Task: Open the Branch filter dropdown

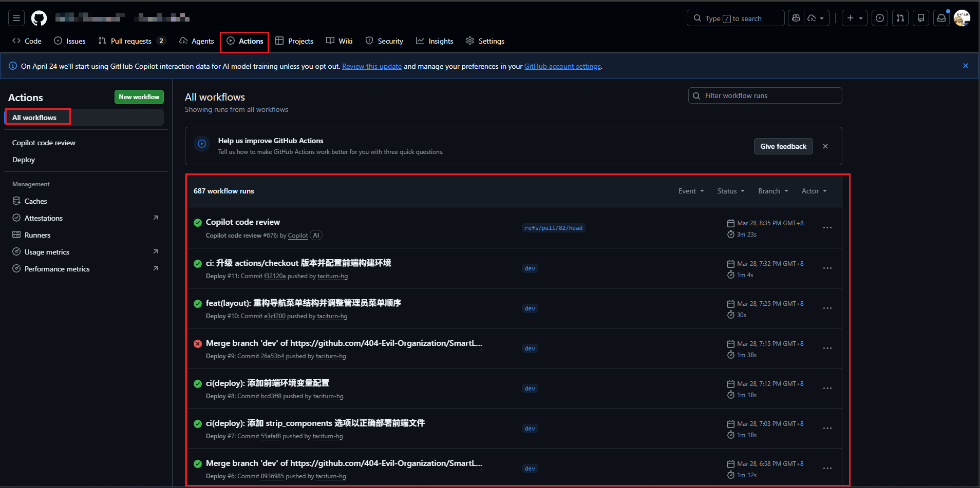Action: point(772,191)
